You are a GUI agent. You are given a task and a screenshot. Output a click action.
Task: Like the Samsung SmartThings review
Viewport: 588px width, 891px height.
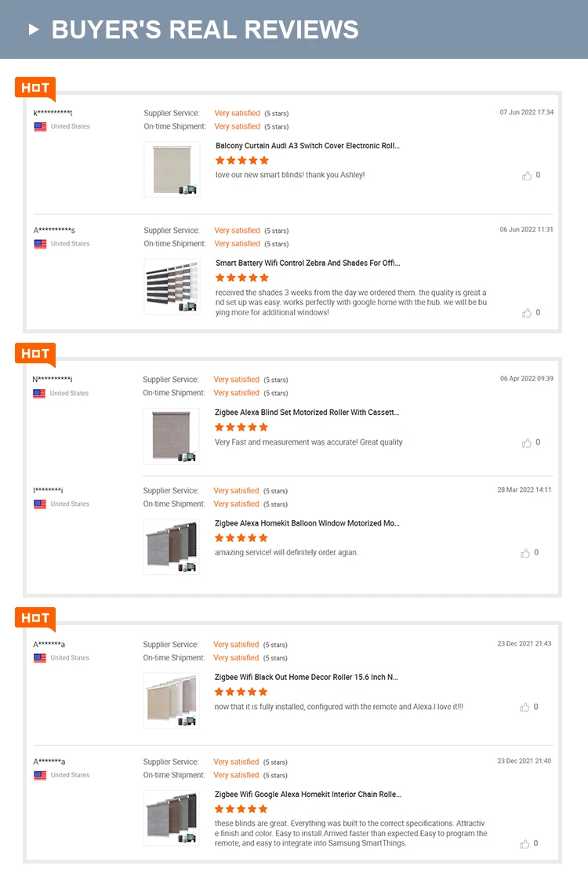coord(525,844)
